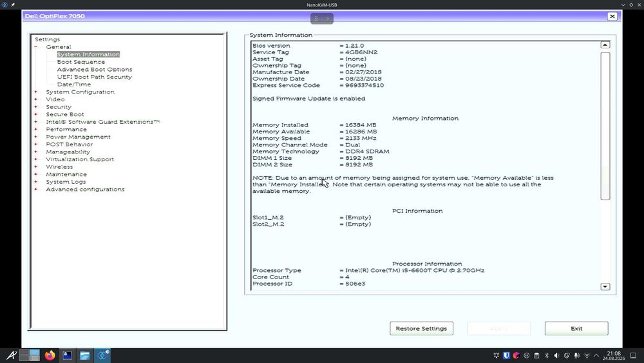Click the Processor Type i5-6600T text
The image size is (644, 363).
pyautogui.click(x=415, y=271)
